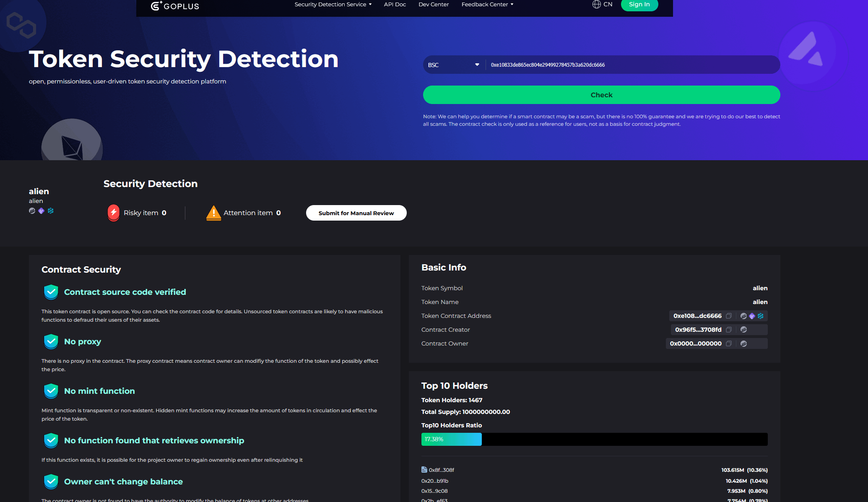Viewport: 868px width, 502px height.
Task: Click the 'Token Name' label in Basic Info
Action: tap(440, 302)
